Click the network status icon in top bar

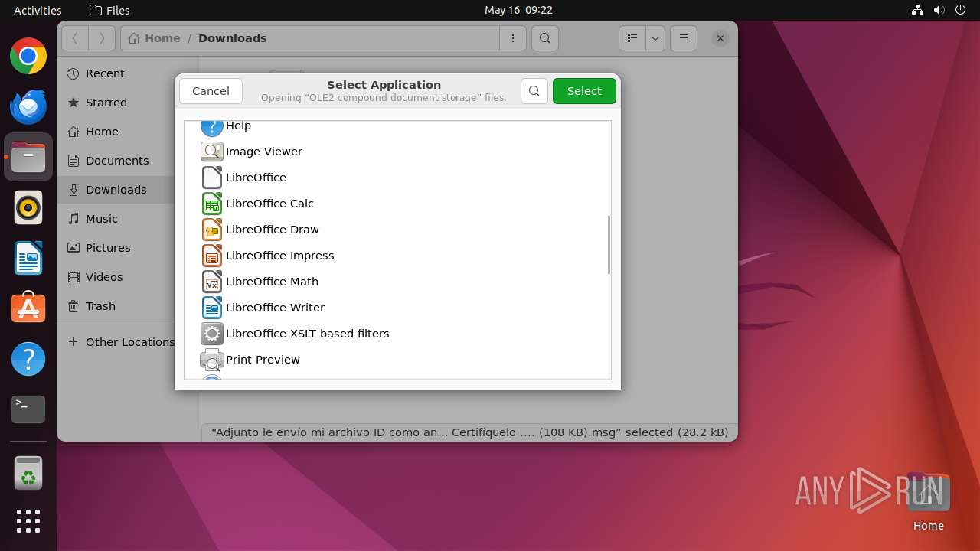pos(918,10)
